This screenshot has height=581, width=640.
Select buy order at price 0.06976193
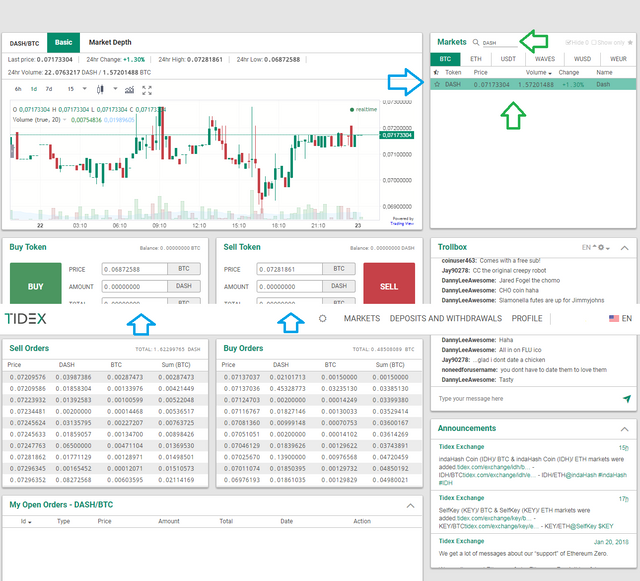319,480
